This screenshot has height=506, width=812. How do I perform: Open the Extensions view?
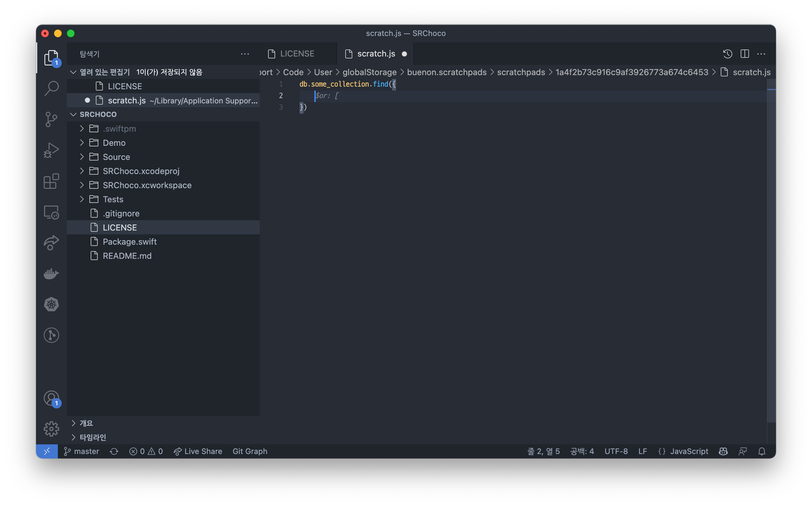pyautogui.click(x=51, y=181)
